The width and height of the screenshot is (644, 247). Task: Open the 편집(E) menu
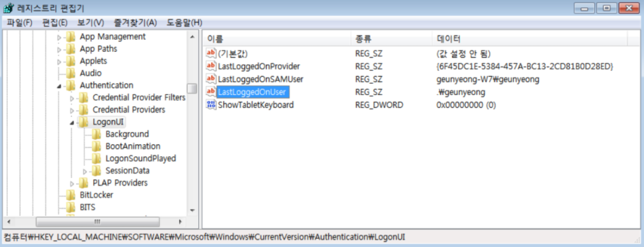coord(55,23)
